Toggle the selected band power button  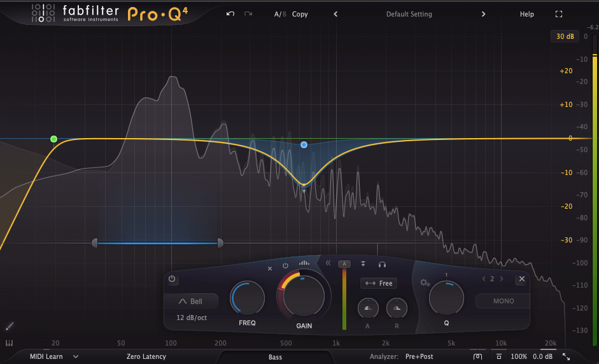point(173,279)
